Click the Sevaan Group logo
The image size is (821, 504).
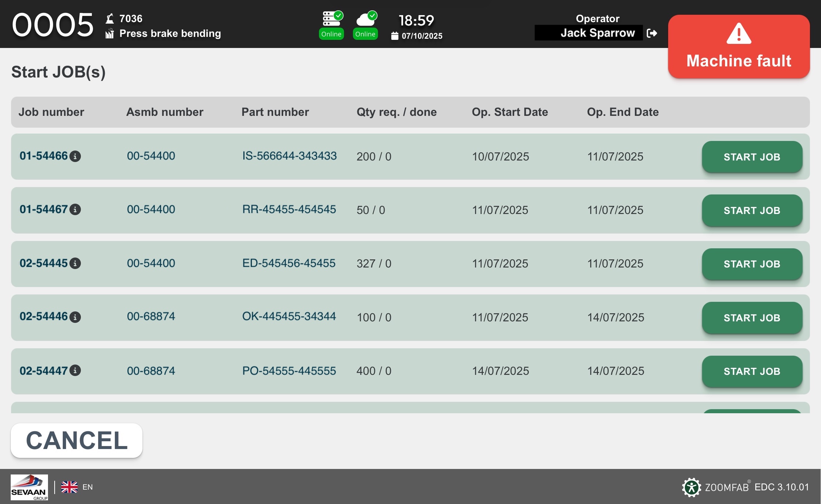point(29,487)
